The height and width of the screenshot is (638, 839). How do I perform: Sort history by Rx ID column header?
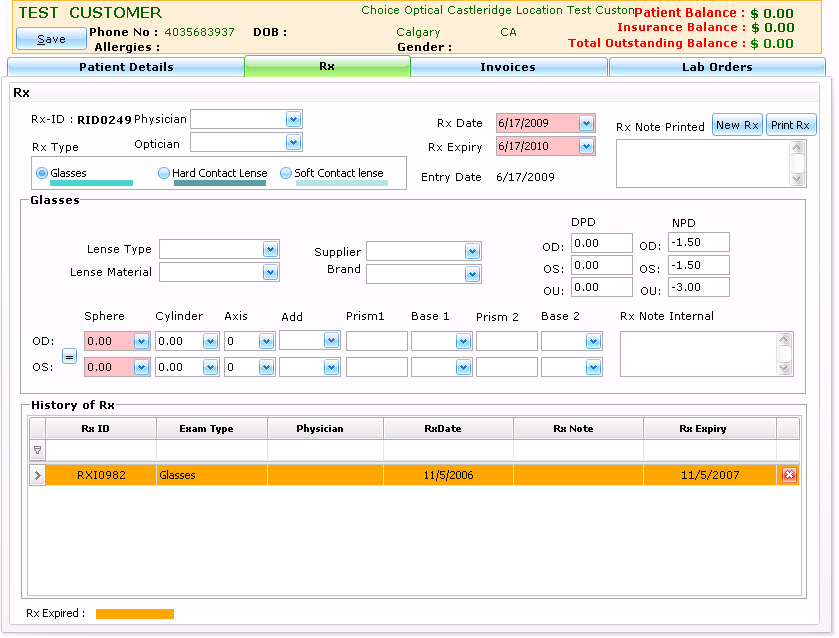(101, 429)
